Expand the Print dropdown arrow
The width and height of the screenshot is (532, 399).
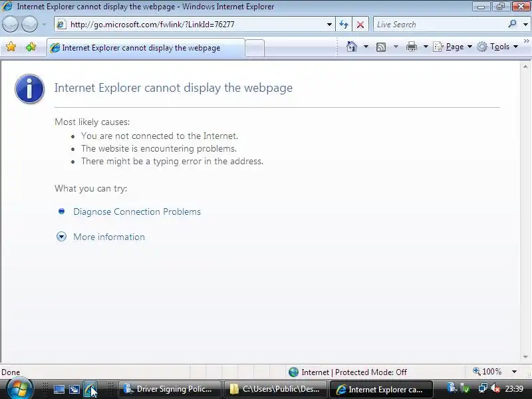tap(426, 47)
